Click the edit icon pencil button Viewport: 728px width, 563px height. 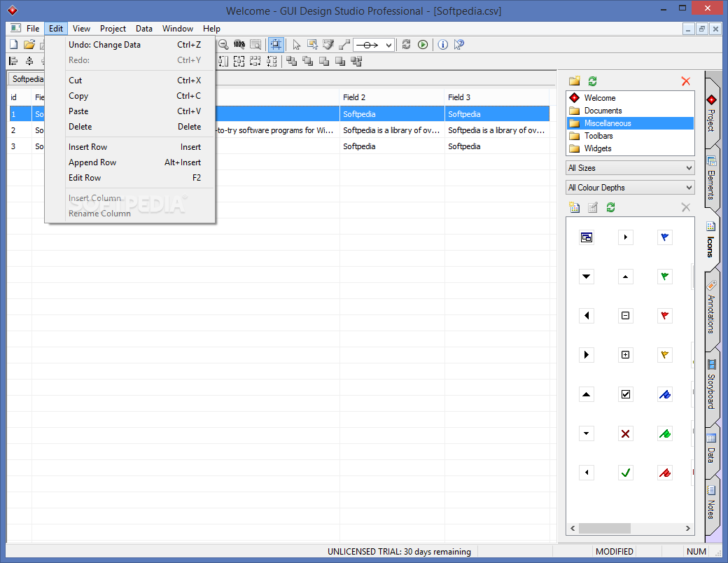(x=592, y=207)
